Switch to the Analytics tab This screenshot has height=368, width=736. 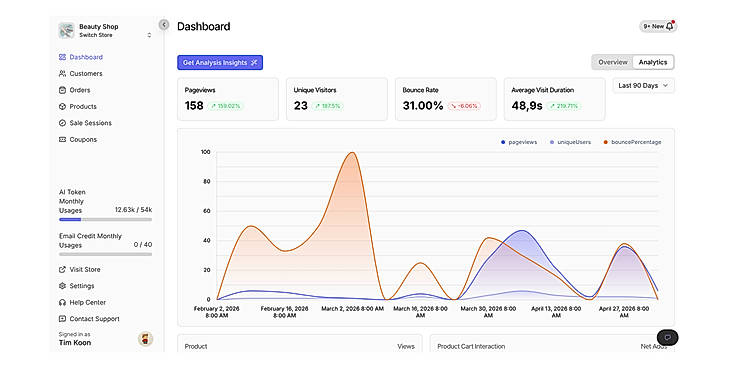point(653,62)
